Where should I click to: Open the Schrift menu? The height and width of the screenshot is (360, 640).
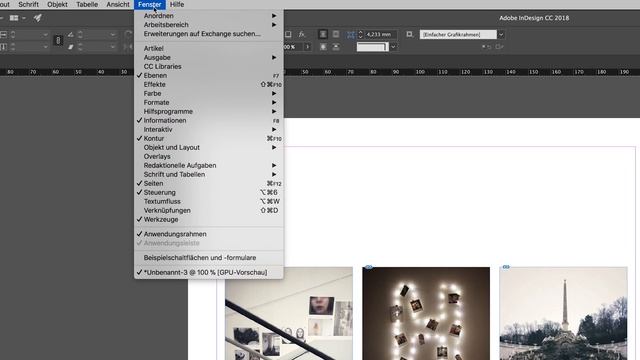click(x=29, y=4)
